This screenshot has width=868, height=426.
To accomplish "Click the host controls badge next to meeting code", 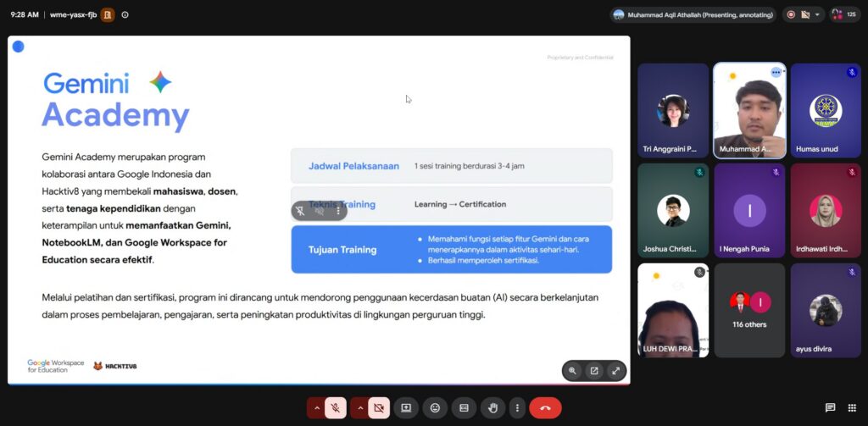I will (108, 15).
